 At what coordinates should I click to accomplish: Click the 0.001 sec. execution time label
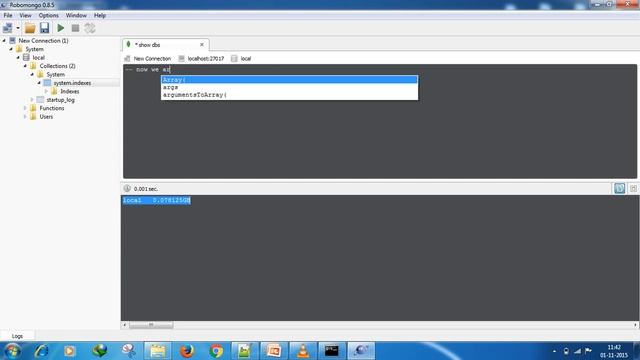[x=146, y=189]
